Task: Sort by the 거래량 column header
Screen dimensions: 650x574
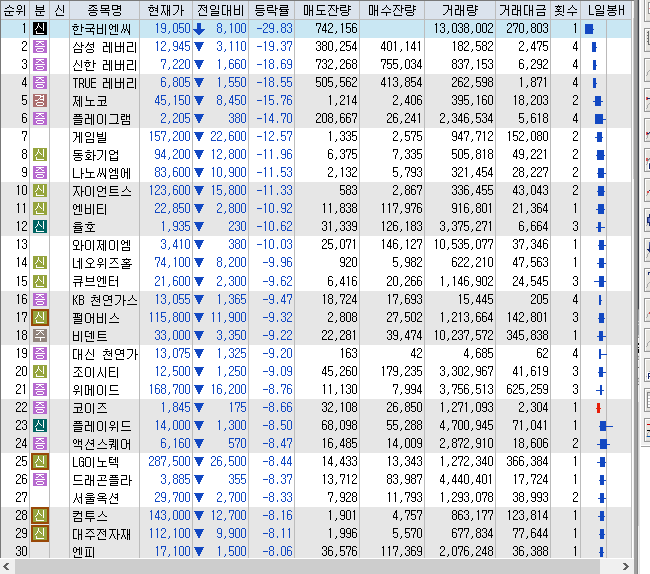Action: click(x=460, y=10)
